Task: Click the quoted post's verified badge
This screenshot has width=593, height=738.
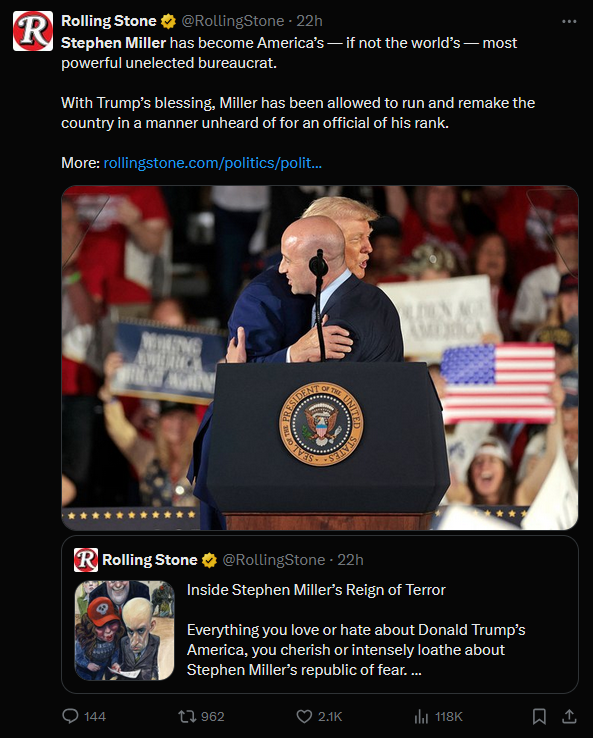Action: pyautogui.click(x=209, y=560)
